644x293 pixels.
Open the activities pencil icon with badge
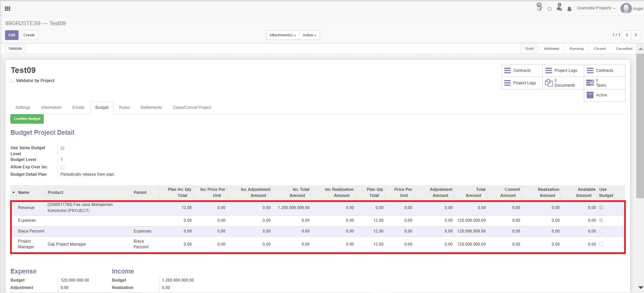click(539, 8)
